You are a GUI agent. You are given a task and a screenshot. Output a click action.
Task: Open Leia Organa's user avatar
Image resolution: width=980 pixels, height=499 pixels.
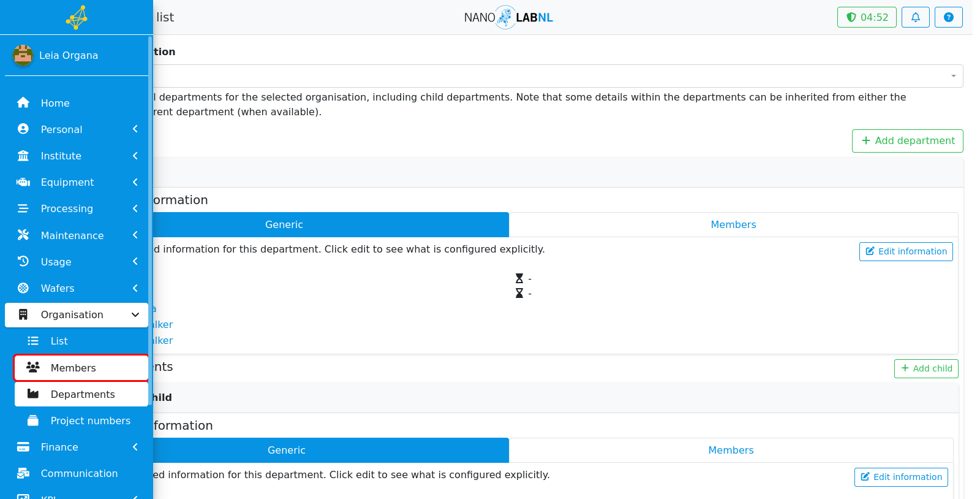pos(23,55)
